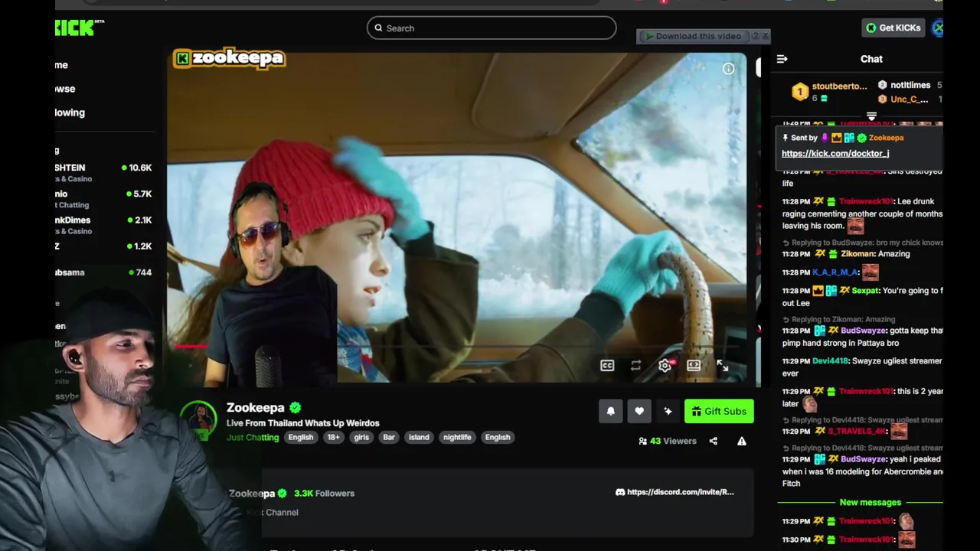Open Zookeepa verified badge by title

(296, 408)
